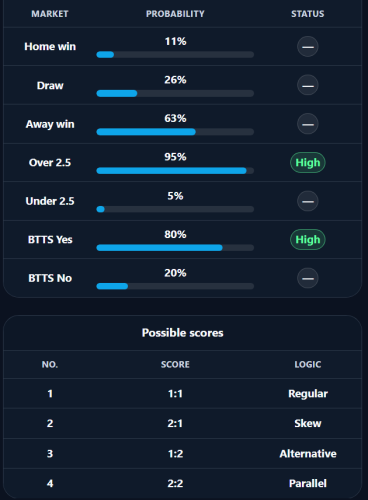Click the BTTS No status dash icon

coord(307,278)
